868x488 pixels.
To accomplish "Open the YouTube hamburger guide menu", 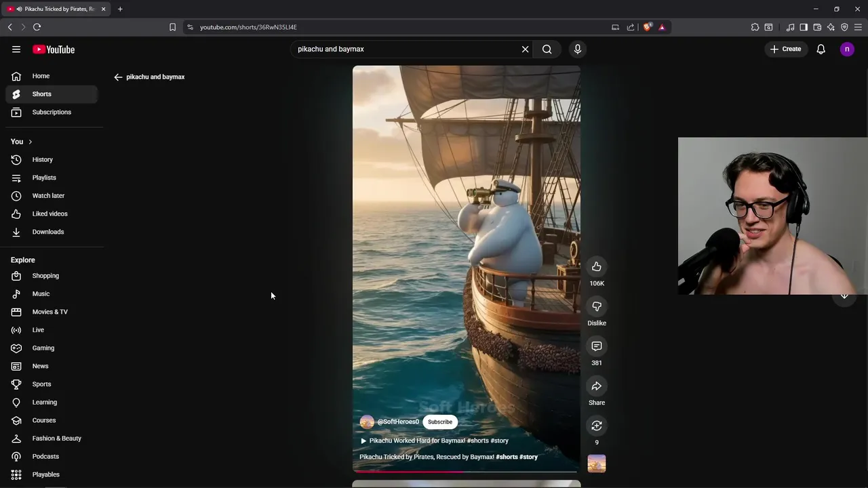I will click(16, 49).
